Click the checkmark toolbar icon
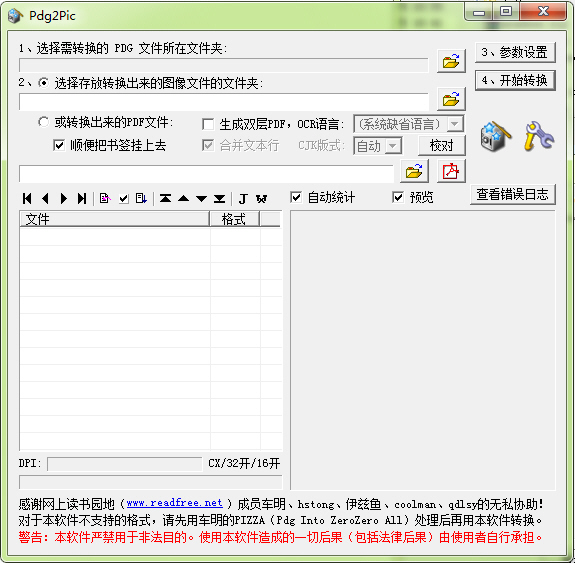Viewport: 575px width, 563px height. 124,198
